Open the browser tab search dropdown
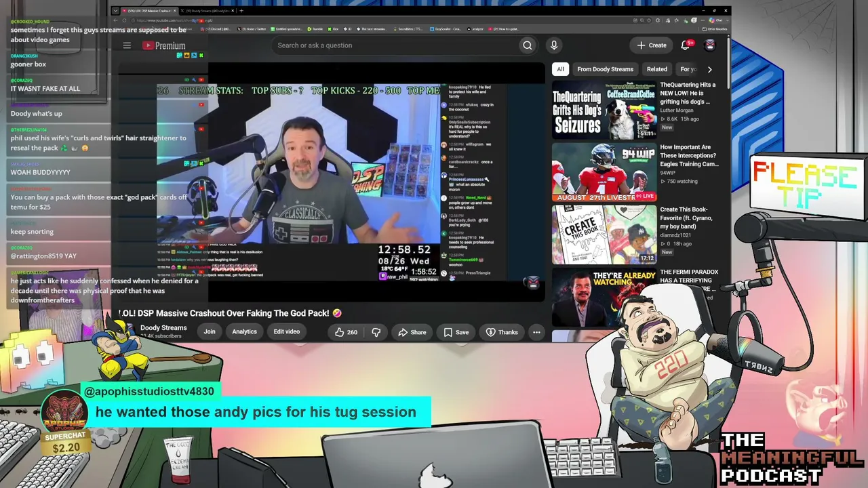The image size is (868, 488). 115,11
